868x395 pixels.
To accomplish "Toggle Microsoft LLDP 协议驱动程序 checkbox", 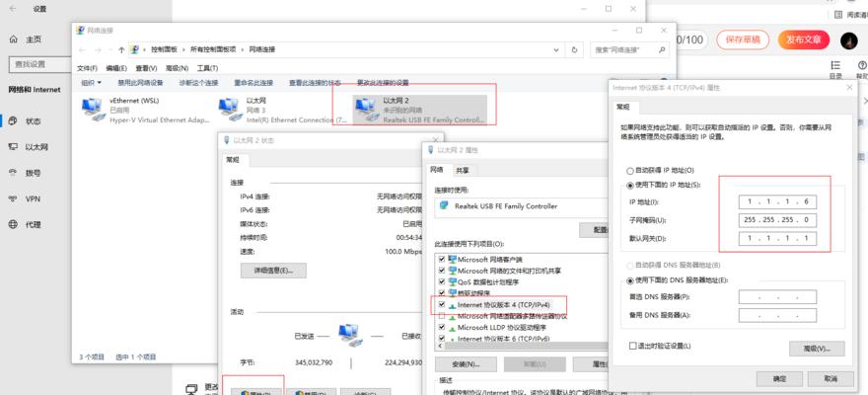I will pyautogui.click(x=441, y=327).
